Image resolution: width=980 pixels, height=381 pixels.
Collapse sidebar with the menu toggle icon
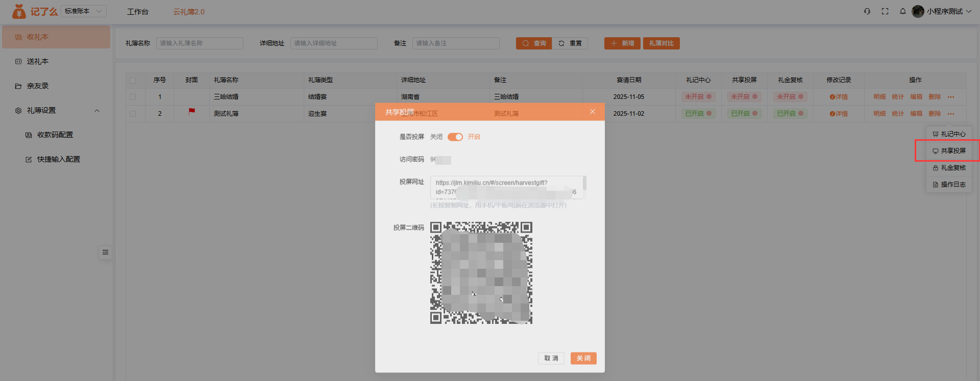105,252
